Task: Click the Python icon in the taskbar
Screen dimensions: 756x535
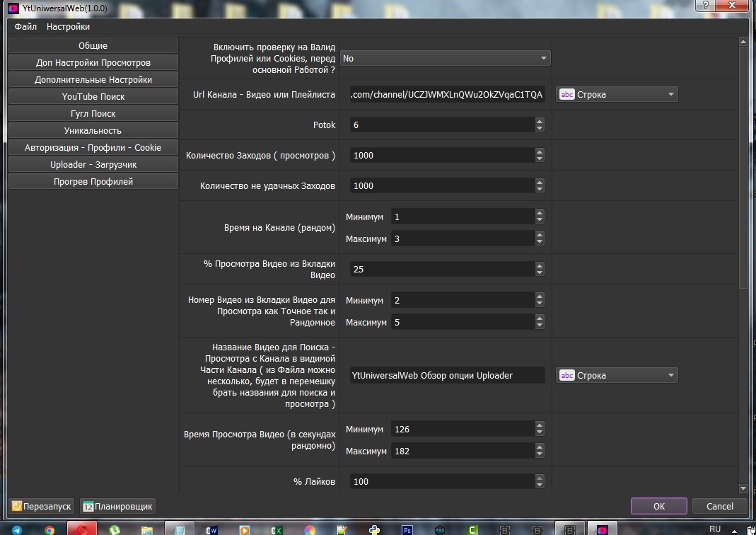Action: (x=374, y=529)
